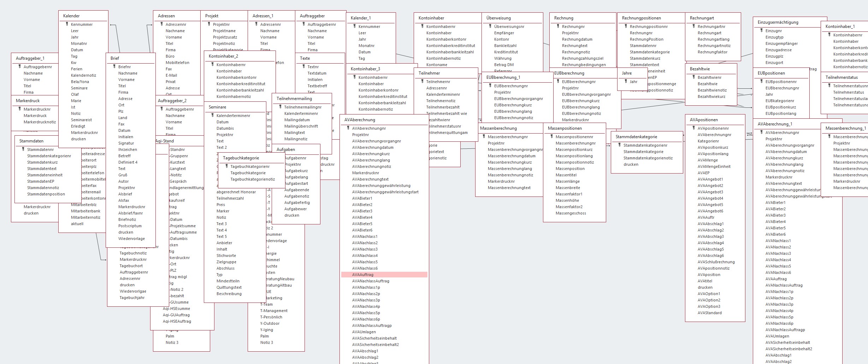Viewport: 868px width, 364px height.
Task: Click the key icon next to Teilnehmermailingnr
Action: tap(280, 107)
